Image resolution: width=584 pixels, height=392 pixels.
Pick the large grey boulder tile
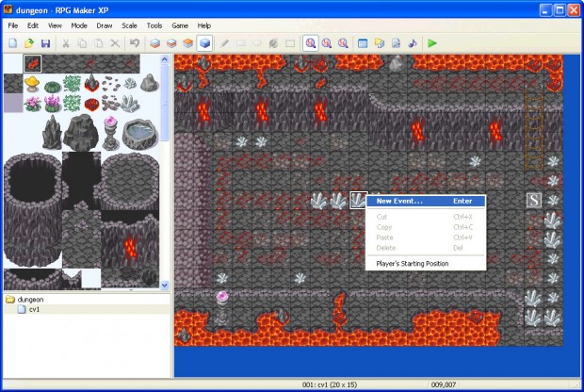pos(81,132)
